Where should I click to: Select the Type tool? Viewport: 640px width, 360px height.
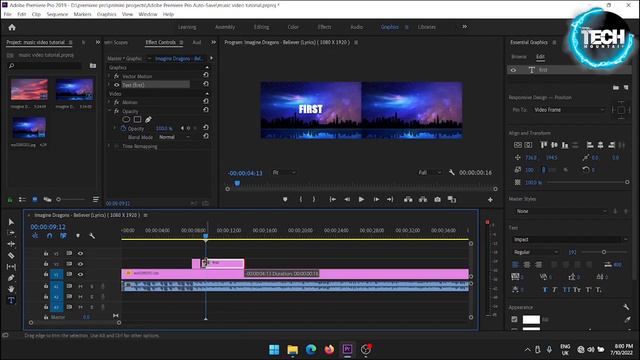pos(11,300)
